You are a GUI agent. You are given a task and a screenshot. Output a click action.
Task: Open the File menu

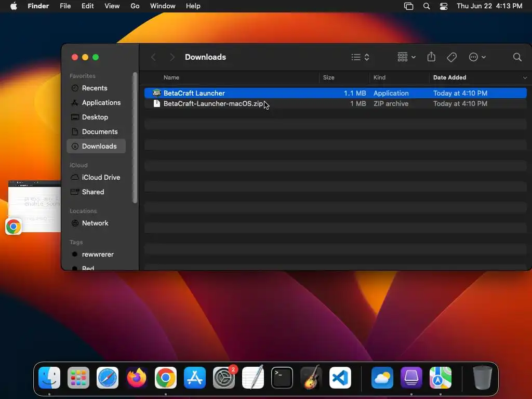(65, 6)
